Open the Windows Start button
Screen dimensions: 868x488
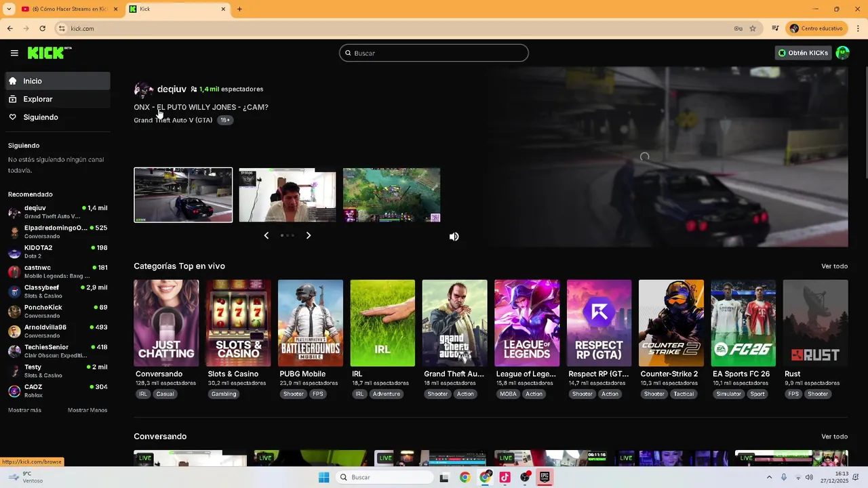[324, 477]
